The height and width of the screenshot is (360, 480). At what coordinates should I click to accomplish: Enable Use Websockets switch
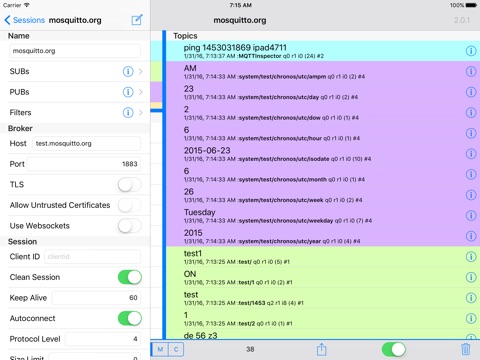pos(130,226)
